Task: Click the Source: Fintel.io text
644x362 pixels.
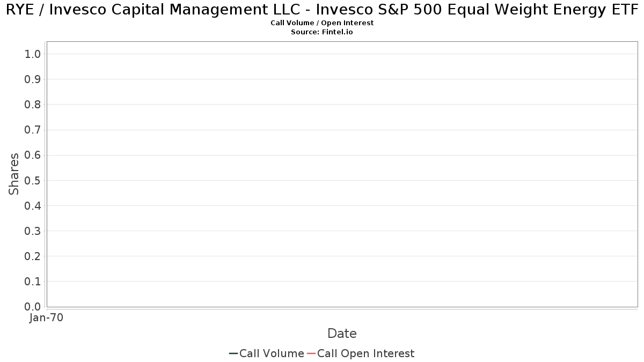Action: coord(322,32)
